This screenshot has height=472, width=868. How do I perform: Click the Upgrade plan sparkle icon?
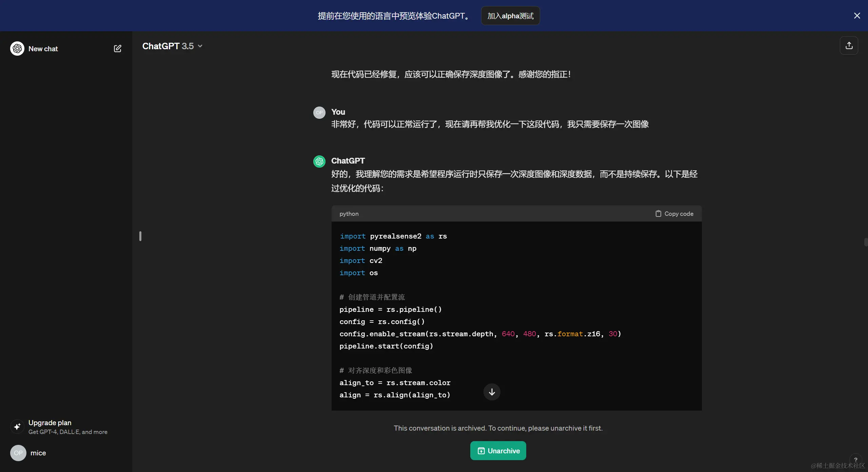click(x=17, y=427)
